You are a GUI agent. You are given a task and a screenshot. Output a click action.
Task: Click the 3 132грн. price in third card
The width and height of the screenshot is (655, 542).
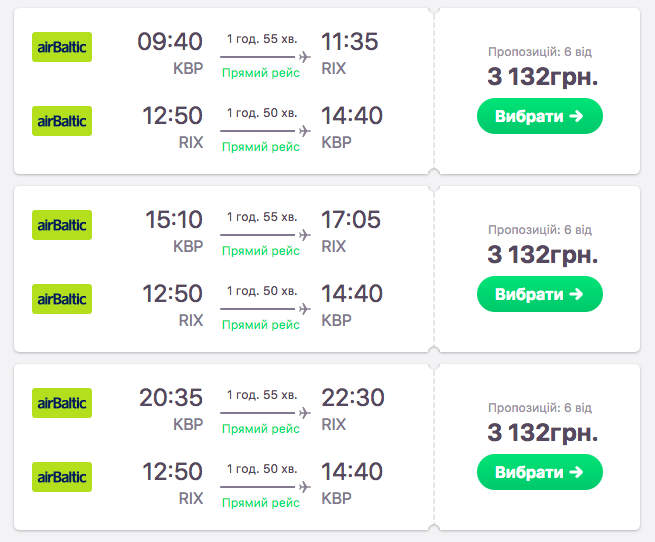coord(543,432)
